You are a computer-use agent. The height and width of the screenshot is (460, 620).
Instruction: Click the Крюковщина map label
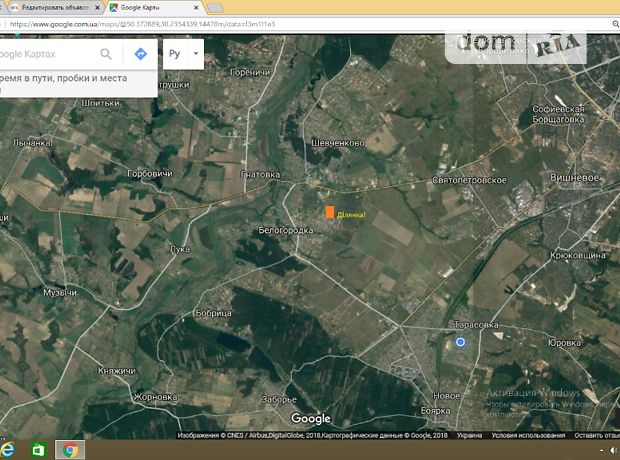[x=578, y=255]
